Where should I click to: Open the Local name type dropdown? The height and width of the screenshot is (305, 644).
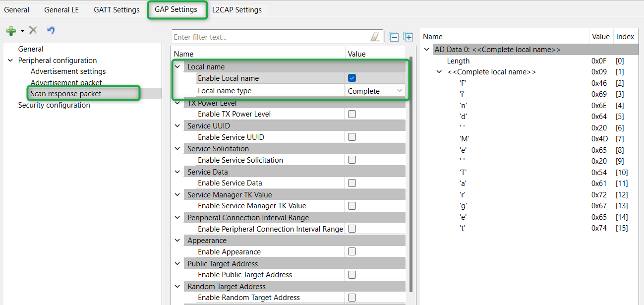click(x=375, y=91)
